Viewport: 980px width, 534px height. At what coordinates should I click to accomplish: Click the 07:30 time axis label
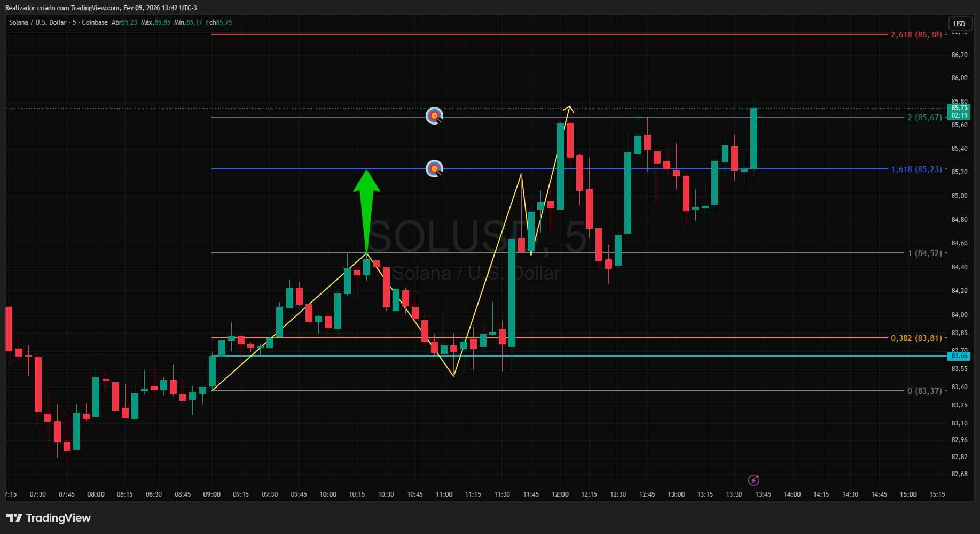(x=38, y=494)
